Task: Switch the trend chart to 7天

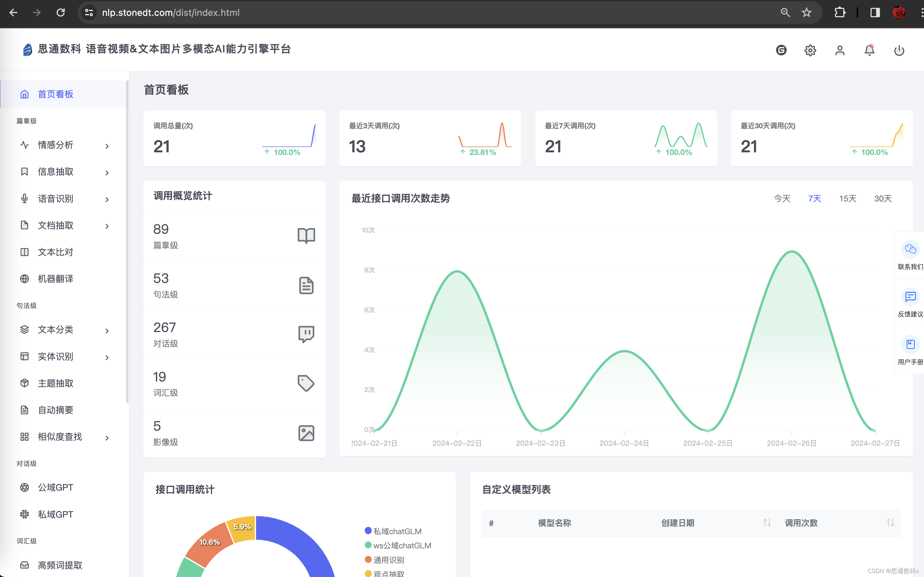Action: (x=815, y=198)
